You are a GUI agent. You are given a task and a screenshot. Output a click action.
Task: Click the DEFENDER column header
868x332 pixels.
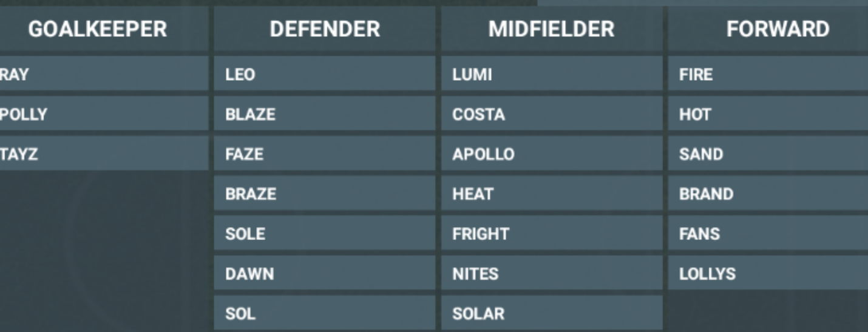click(325, 29)
